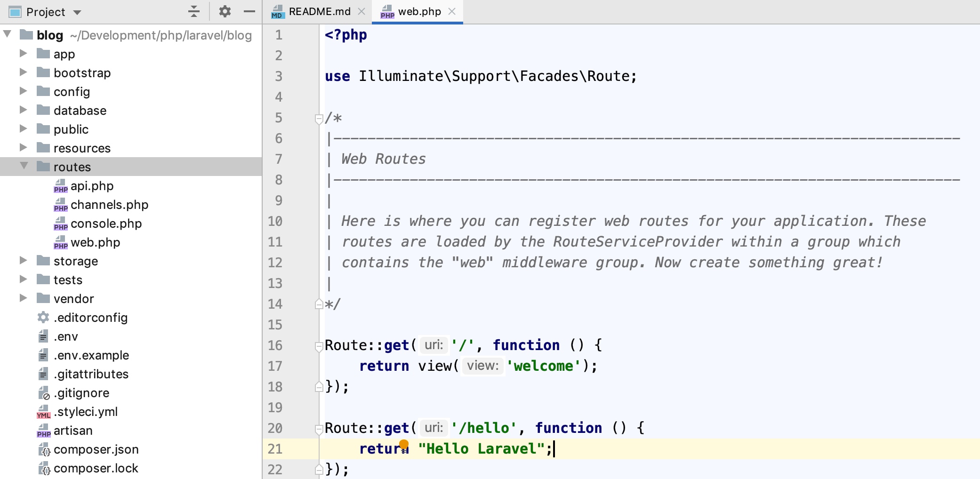
Task: Click the .editorconfig gear file icon
Action: [43, 317]
